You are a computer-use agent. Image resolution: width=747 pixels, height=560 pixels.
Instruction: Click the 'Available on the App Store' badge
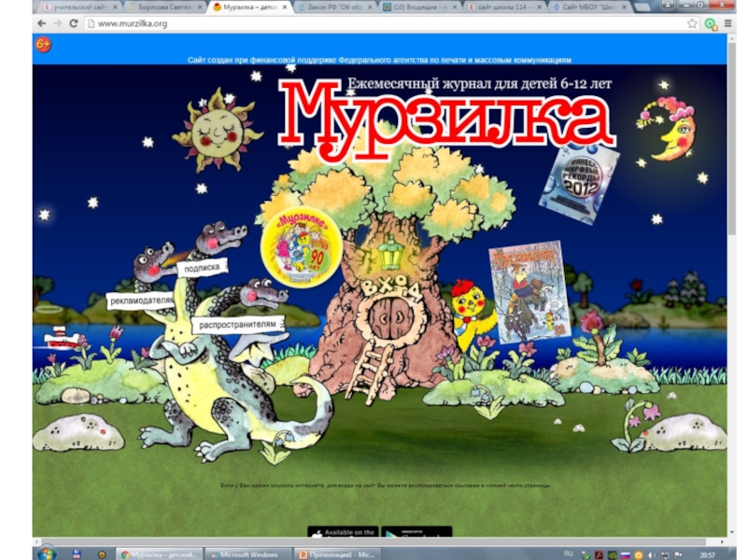[x=343, y=531]
